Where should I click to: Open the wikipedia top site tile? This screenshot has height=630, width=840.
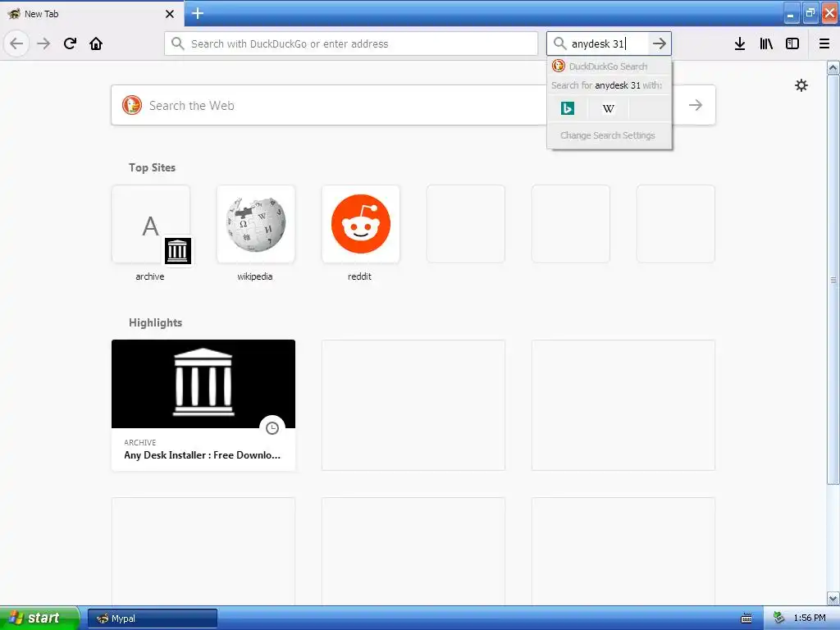click(256, 224)
